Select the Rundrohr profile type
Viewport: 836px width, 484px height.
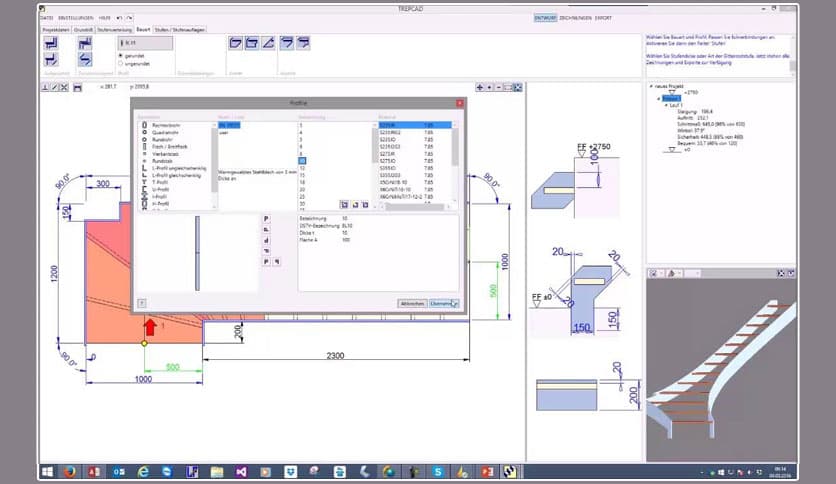coord(162,139)
